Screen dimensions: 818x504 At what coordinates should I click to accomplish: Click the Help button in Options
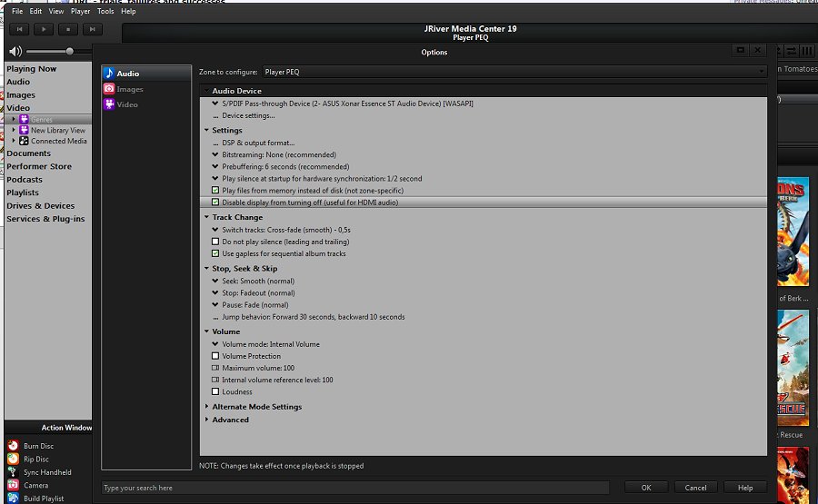(745, 488)
